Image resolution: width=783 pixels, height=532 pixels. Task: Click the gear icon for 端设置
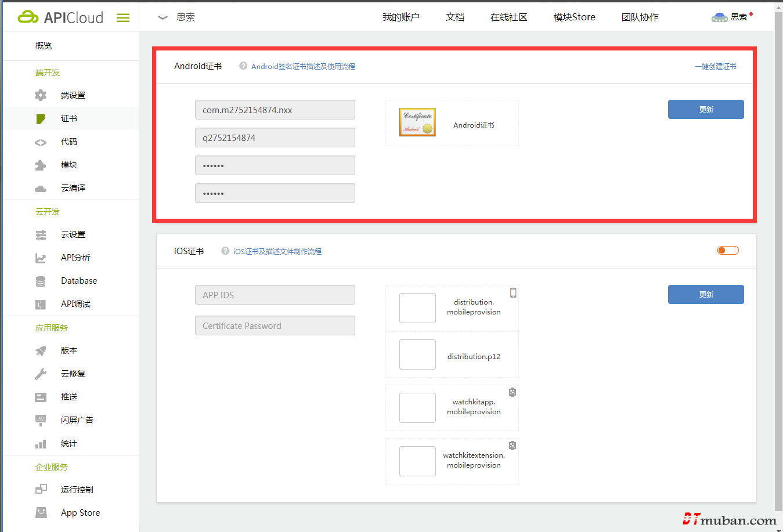click(x=41, y=95)
